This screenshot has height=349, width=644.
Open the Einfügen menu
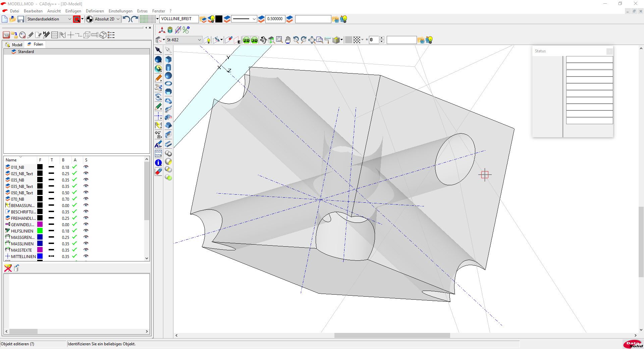pyautogui.click(x=73, y=11)
